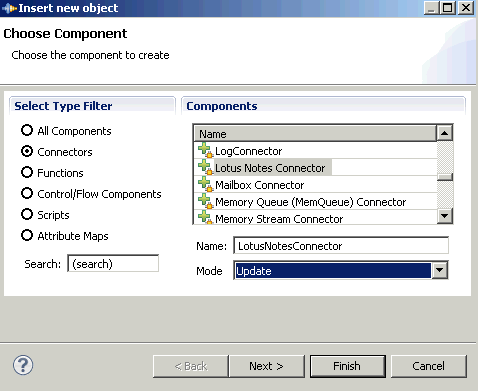Select the Functions radio button
Viewport: 478px width, 391px height.
click(x=27, y=172)
